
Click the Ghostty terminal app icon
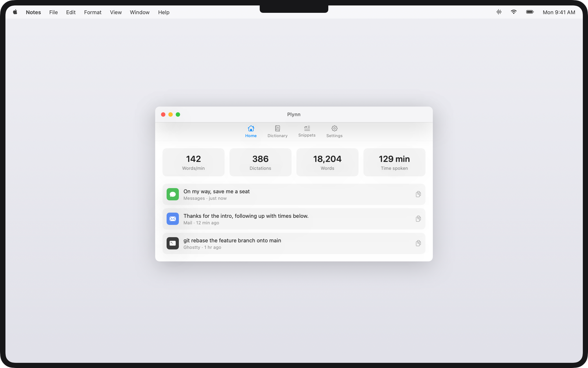pos(173,243)
